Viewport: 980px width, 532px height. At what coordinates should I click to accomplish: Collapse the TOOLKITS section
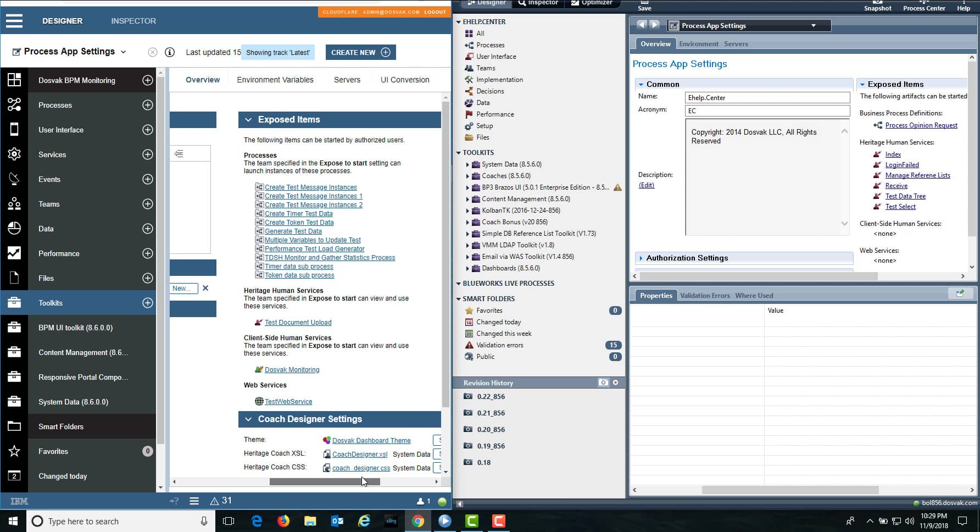click(459, 152)
